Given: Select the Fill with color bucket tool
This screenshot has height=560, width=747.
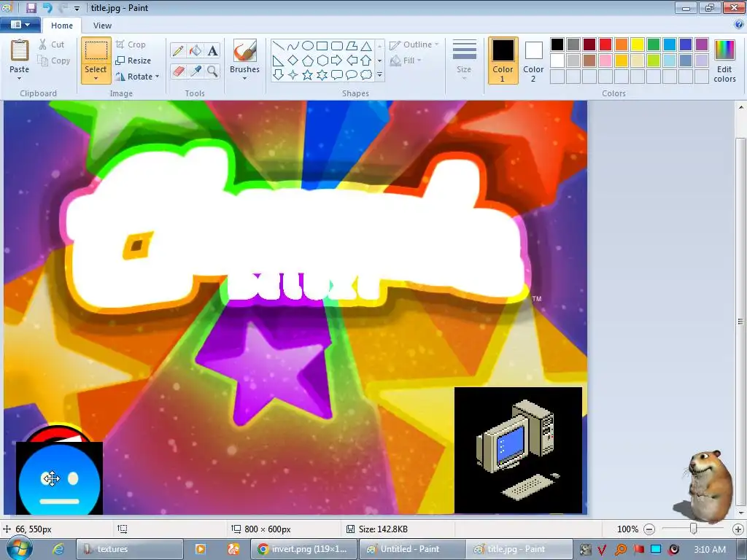Looking at the screenshot, I should [x=196, y=50].
